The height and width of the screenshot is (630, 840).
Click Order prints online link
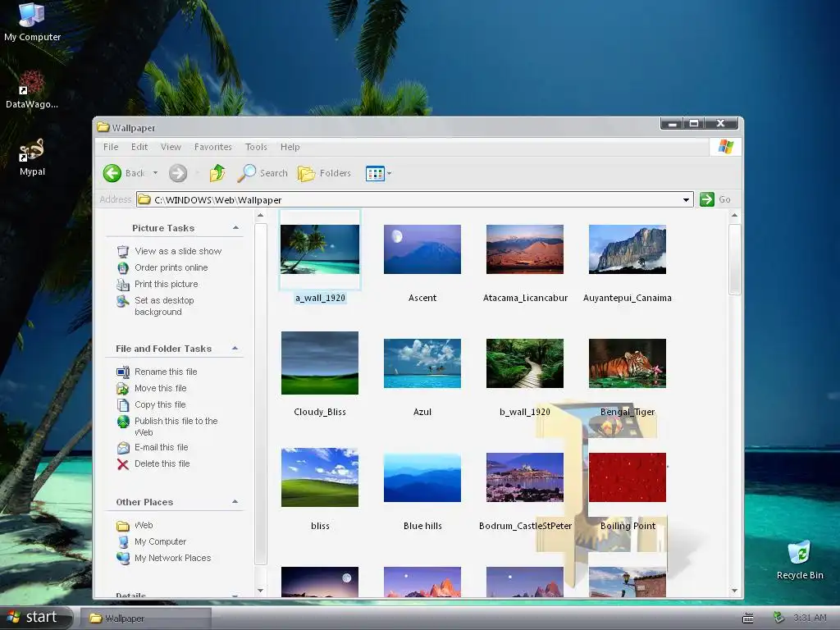tap(171, 267)
